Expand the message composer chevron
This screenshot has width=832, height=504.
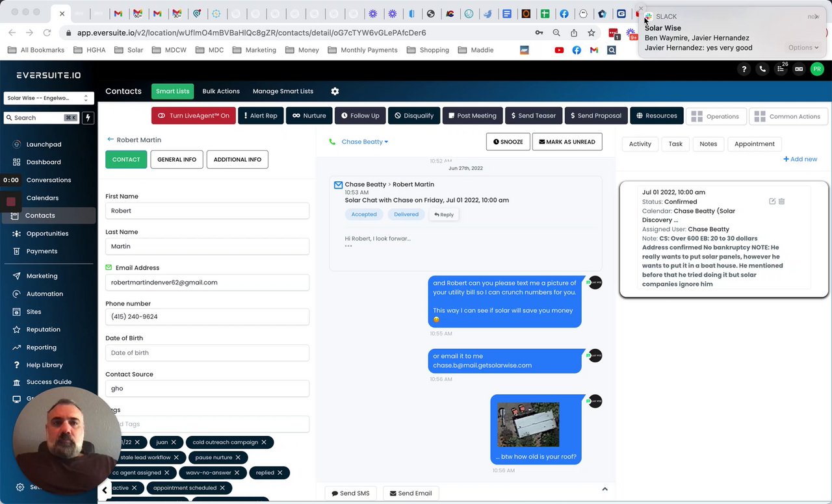pos(604,489)
